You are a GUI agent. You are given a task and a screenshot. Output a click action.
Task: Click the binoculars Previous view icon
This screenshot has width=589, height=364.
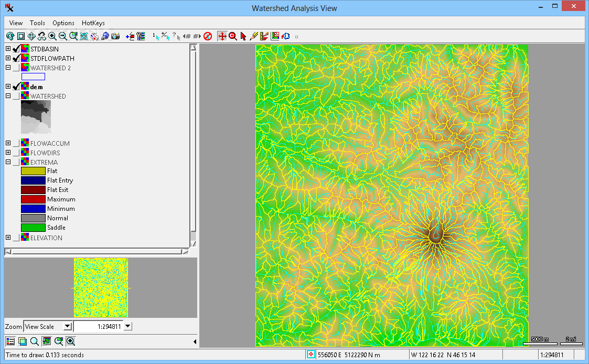tap(41, 36)
